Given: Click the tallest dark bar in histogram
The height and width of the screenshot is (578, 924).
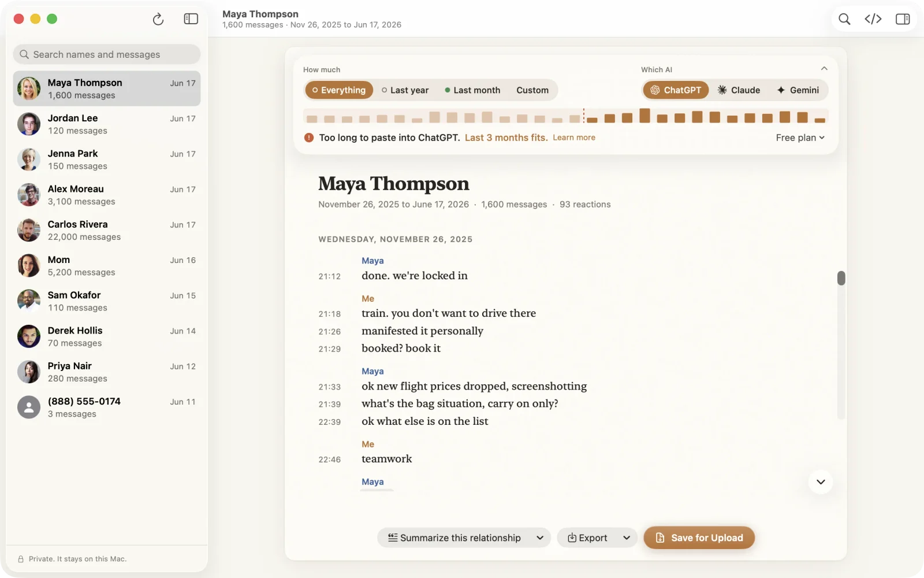Looking at the screenshot, I should (644, 116).
